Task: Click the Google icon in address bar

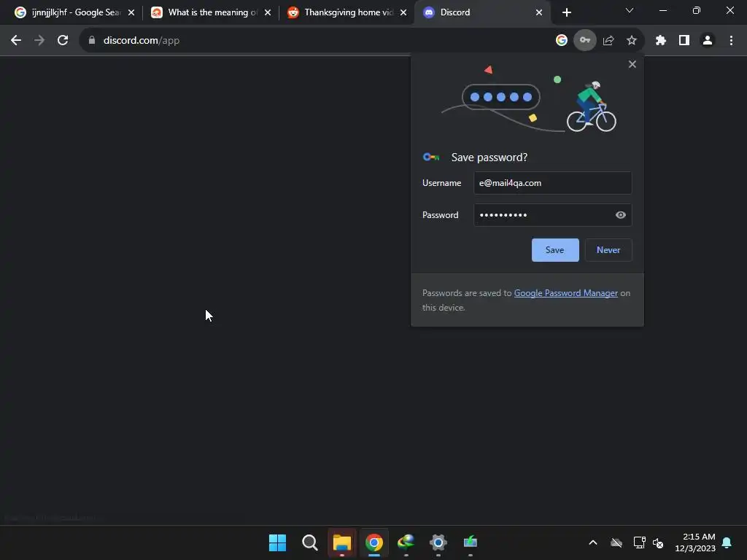Action: pos(562,41)
